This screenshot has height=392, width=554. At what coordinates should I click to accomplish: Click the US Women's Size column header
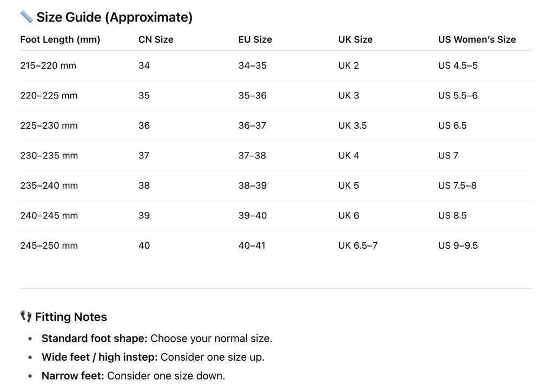point(477,39)
